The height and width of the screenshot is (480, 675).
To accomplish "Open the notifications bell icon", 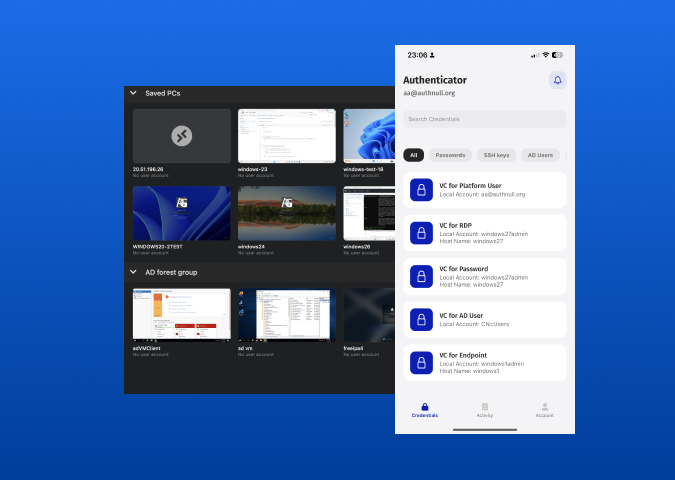I will click(x=557, y=80).
